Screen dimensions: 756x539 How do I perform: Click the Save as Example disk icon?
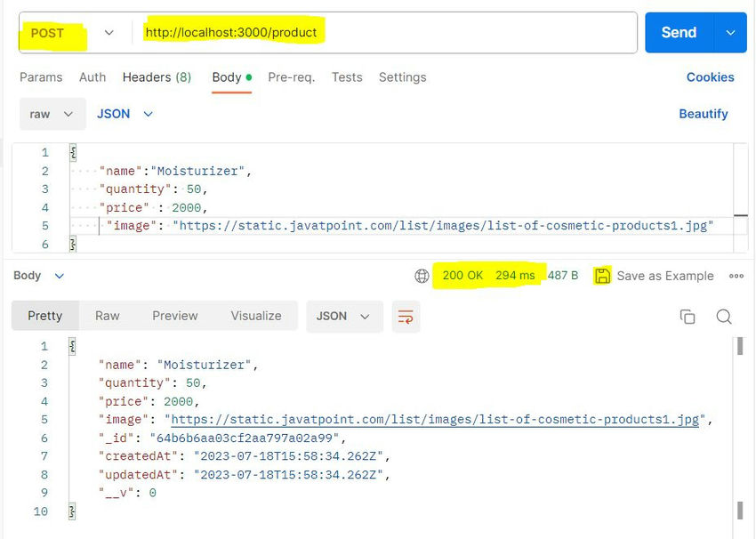tap(603, 276)
